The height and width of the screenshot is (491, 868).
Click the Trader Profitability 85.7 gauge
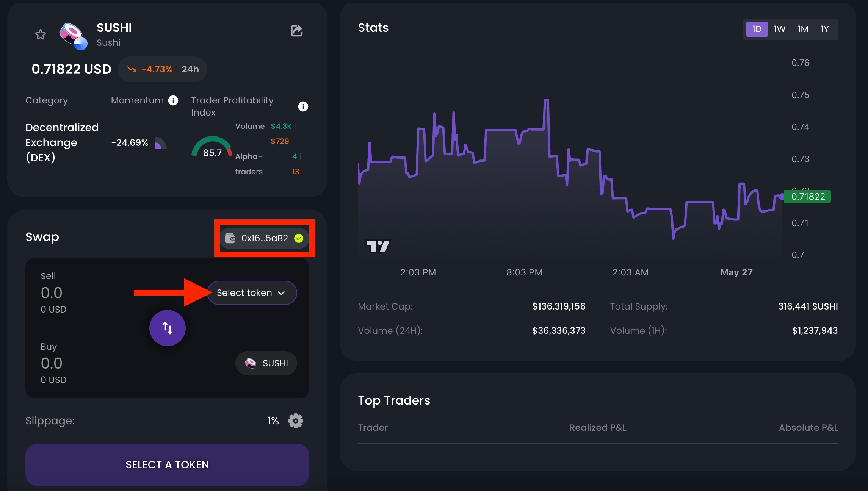click(212, 147)
